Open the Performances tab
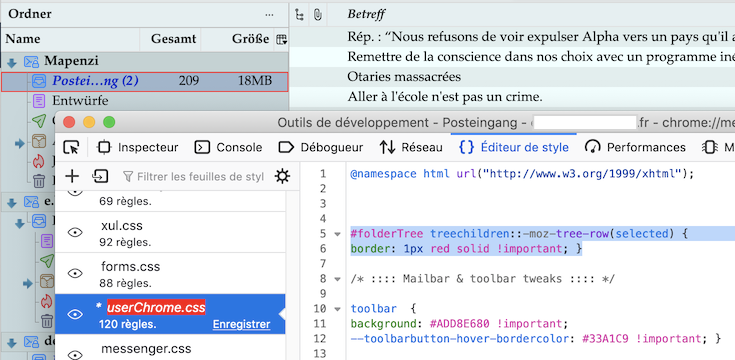This screenshot has width=735, height=360. tap(635, 148)
